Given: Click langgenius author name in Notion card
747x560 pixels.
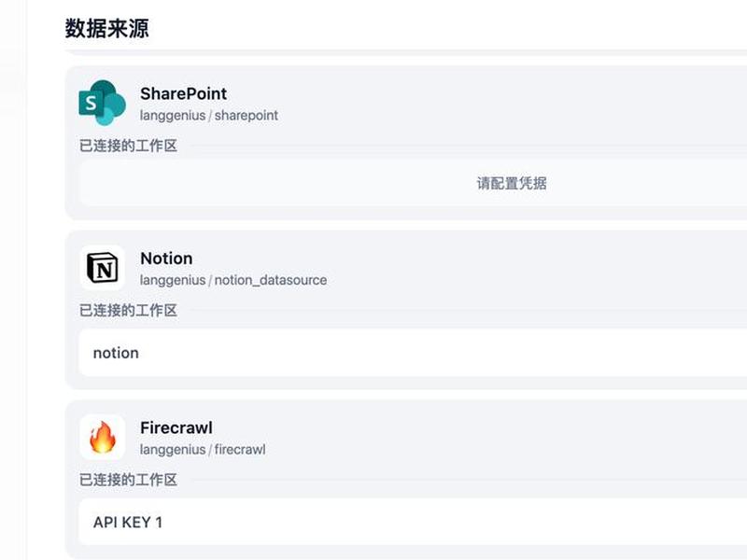Looking at the screenshot, I should 173,281.
